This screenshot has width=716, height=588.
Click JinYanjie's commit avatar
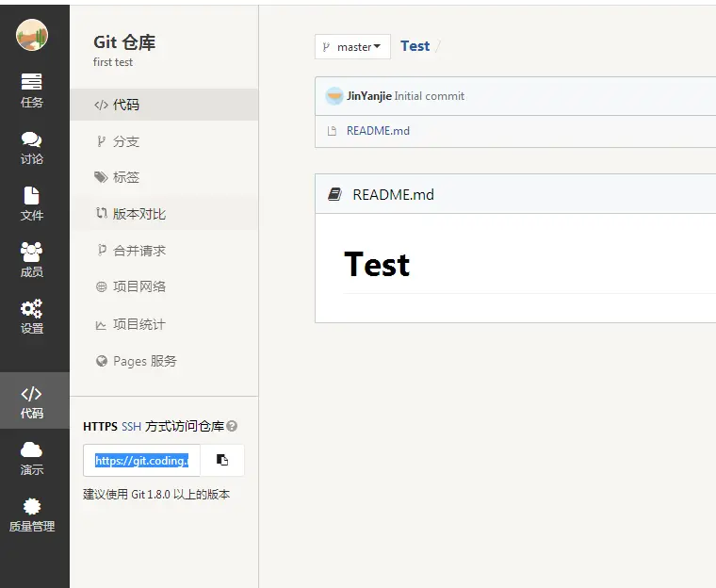[334, 96]
